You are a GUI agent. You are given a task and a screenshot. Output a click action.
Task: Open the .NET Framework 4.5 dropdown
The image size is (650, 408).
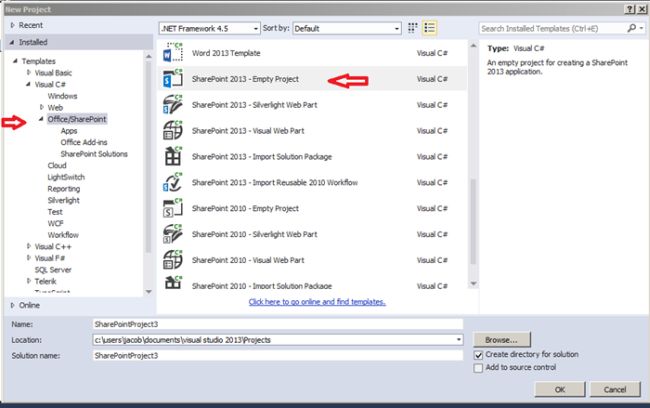click(209, 28)
